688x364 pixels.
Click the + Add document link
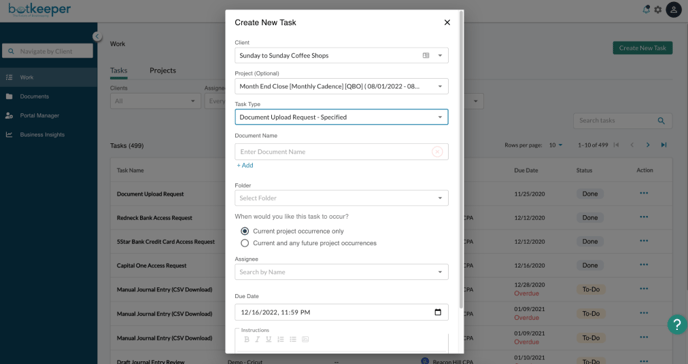point(245,165)
